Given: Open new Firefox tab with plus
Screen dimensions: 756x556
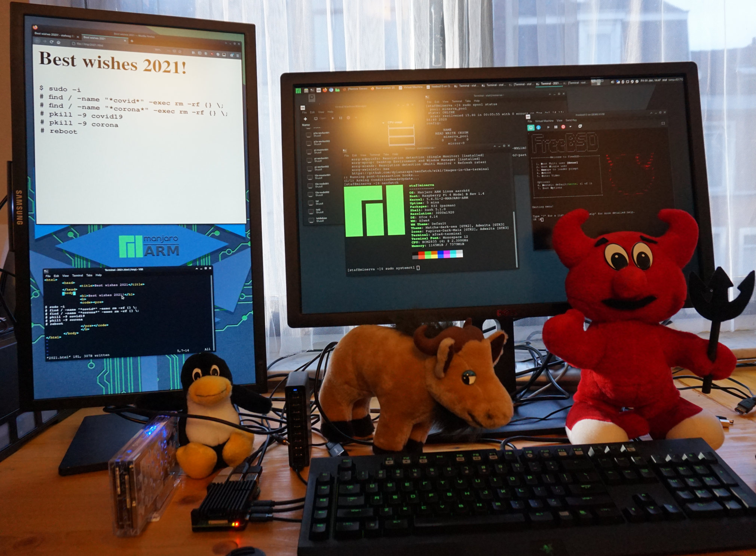Looking at the screenshot, I should click(x=132, y=41).
